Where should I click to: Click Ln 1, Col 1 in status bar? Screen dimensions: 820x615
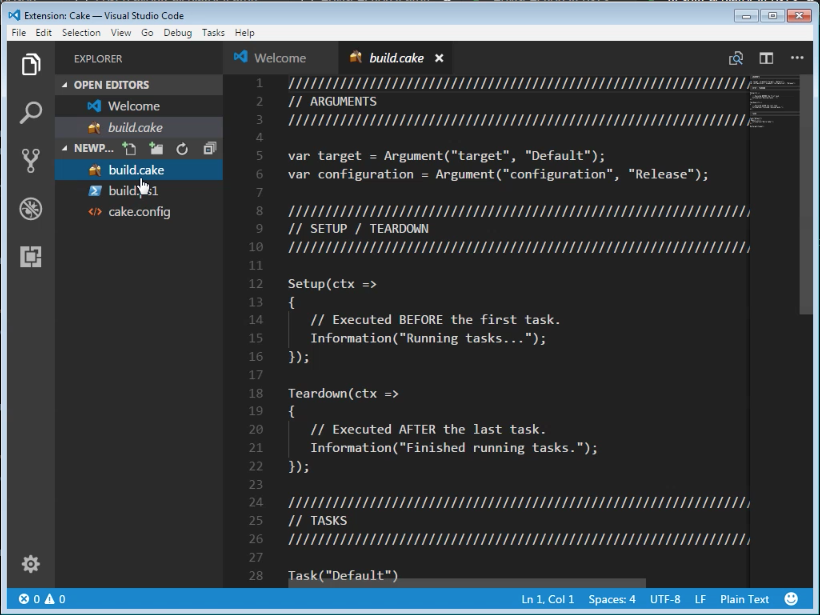(548, 599)
